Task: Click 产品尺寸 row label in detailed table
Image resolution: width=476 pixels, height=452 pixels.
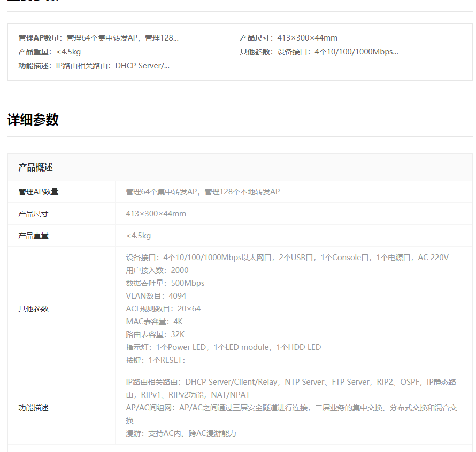Action: coord(33,214)
